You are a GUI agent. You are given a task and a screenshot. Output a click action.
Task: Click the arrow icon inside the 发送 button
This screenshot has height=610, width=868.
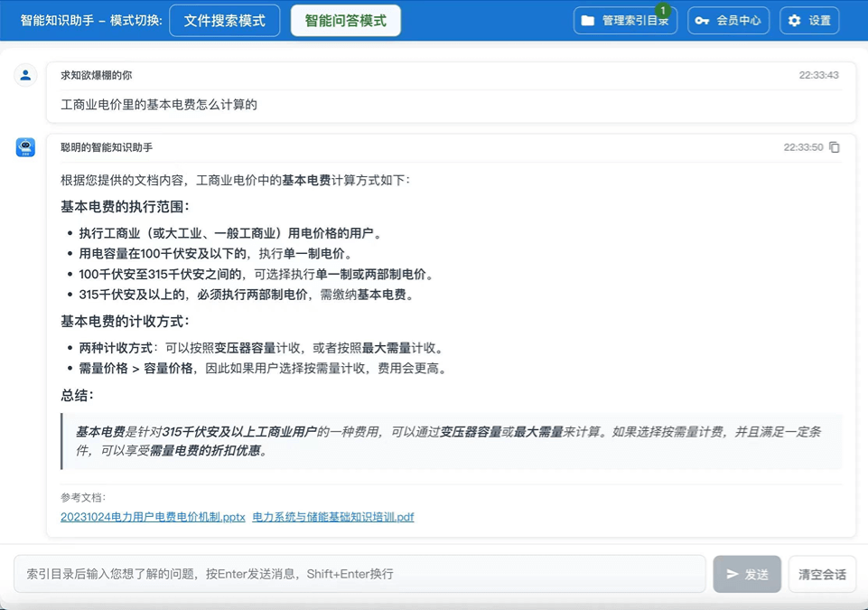click(x=733, y=573)
